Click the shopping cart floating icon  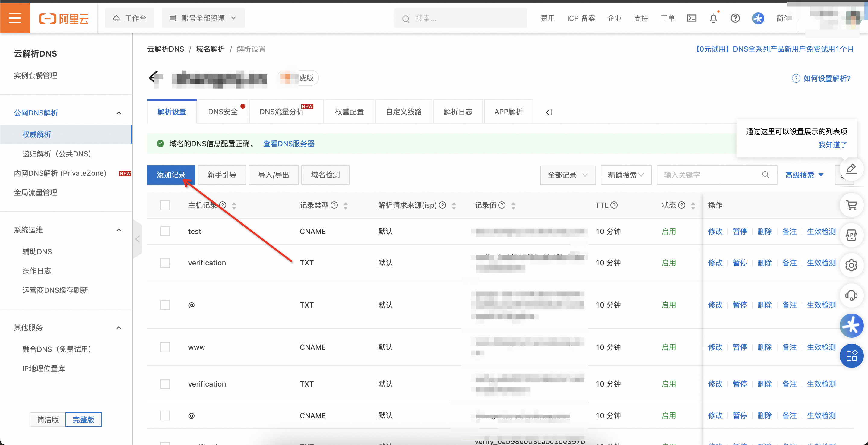(x=851, y=205)
